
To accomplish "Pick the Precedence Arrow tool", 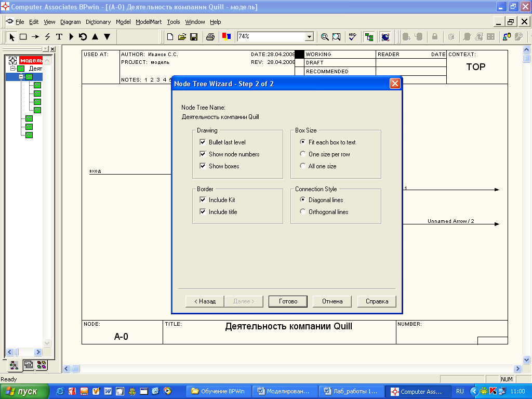I will 35,37.
